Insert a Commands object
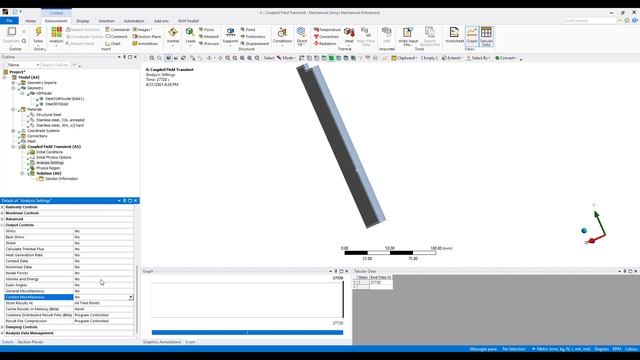This screenshot has width=640, height=360. [118, 29]
